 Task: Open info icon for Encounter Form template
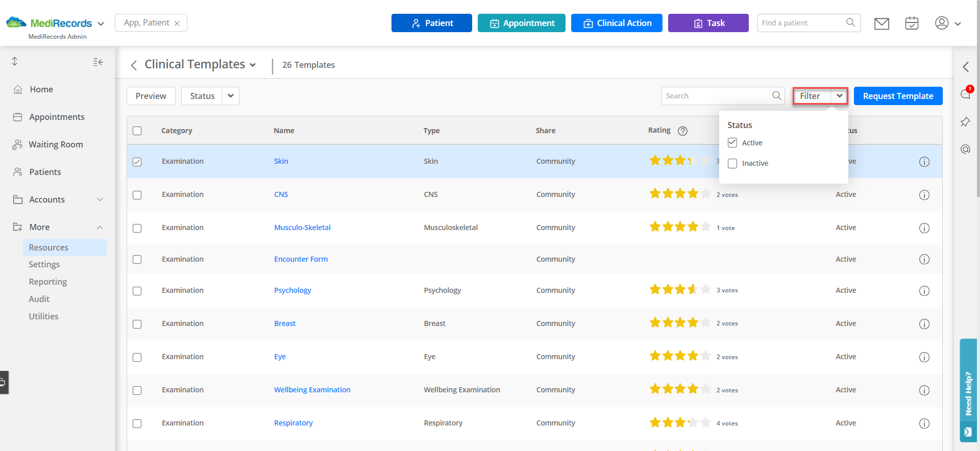pyautogui.click(x=924, y=259)
